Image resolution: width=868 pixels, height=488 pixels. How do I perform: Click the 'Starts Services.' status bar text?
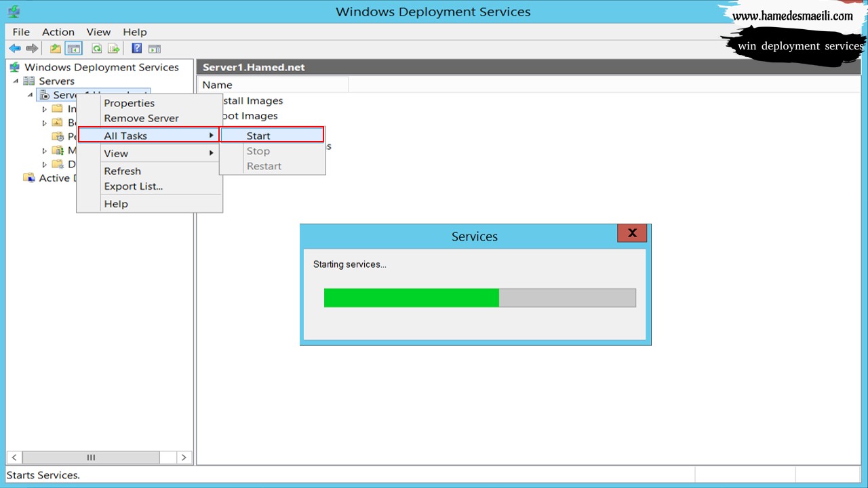tap(43, 475)
